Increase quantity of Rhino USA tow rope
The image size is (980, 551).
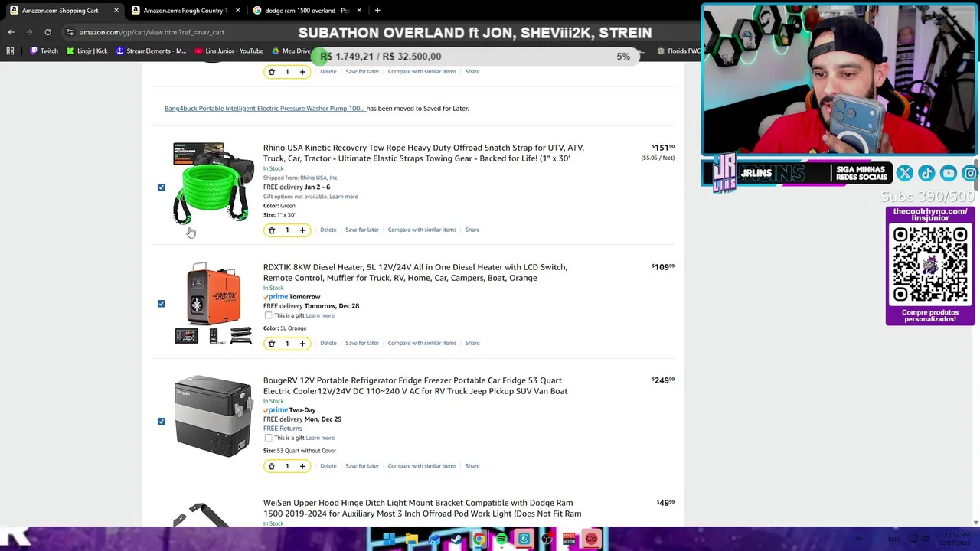pos(302,230)
